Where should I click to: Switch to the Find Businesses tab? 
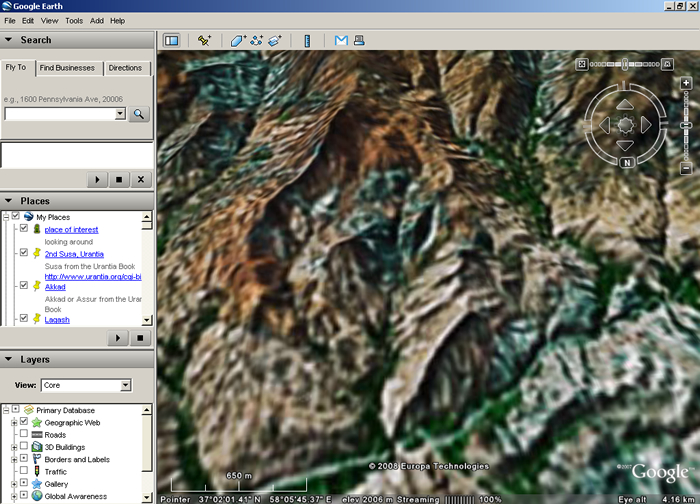pos(67,68)
